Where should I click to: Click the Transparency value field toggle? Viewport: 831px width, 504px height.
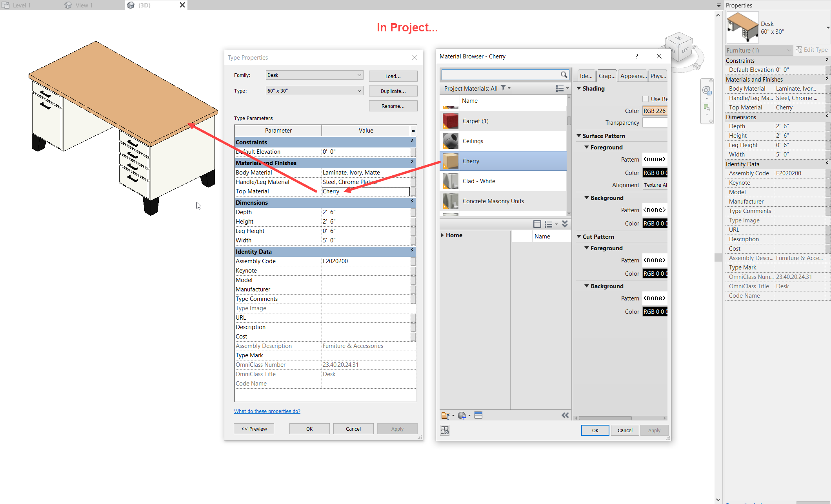click(x=655, y=122)
